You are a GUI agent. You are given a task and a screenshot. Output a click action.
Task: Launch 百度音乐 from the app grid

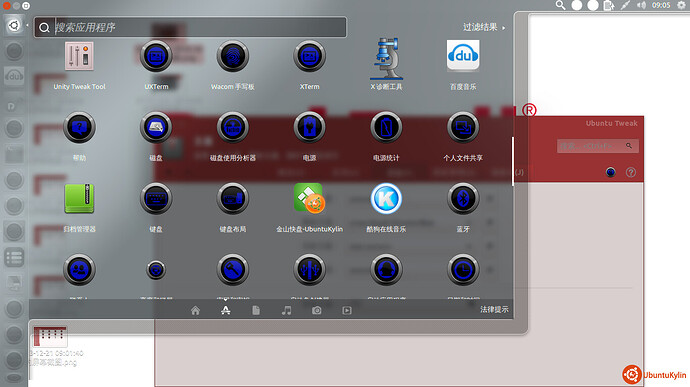(x=463, y=55)
